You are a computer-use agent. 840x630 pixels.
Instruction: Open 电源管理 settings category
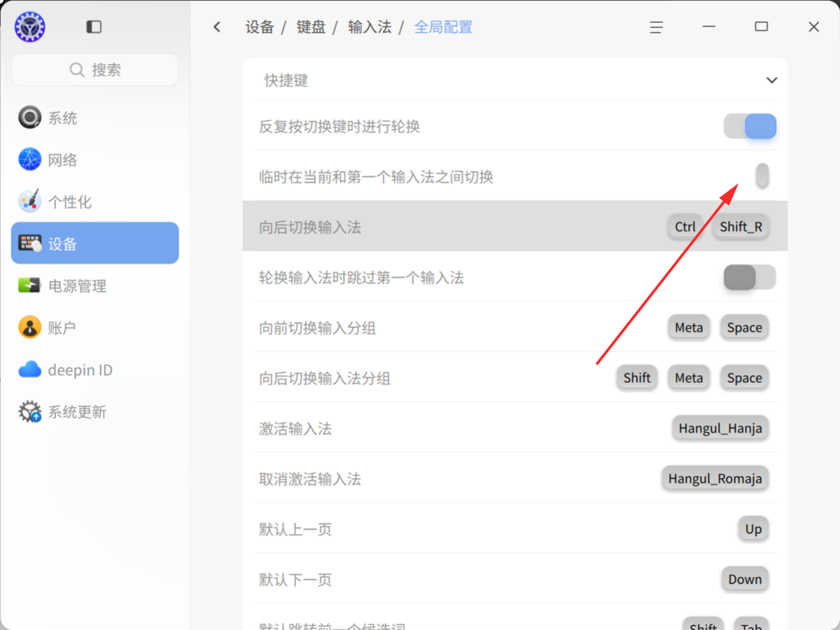click(95, 286)
